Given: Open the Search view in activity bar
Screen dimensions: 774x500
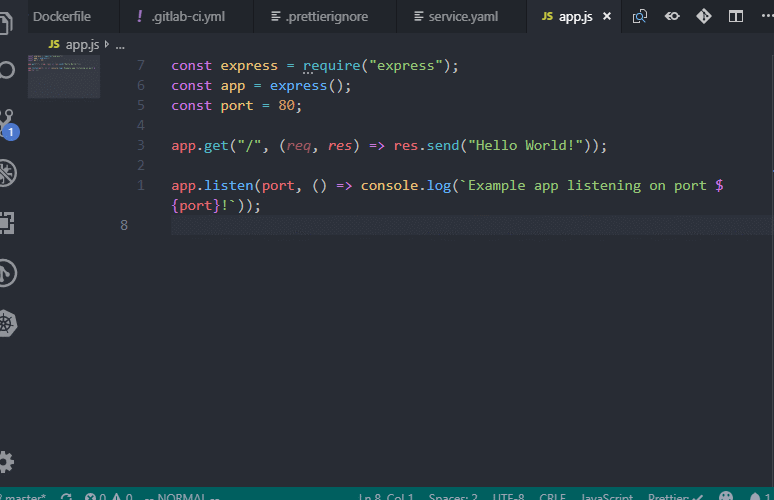Looking at the screenshot, I should (6, 70).
